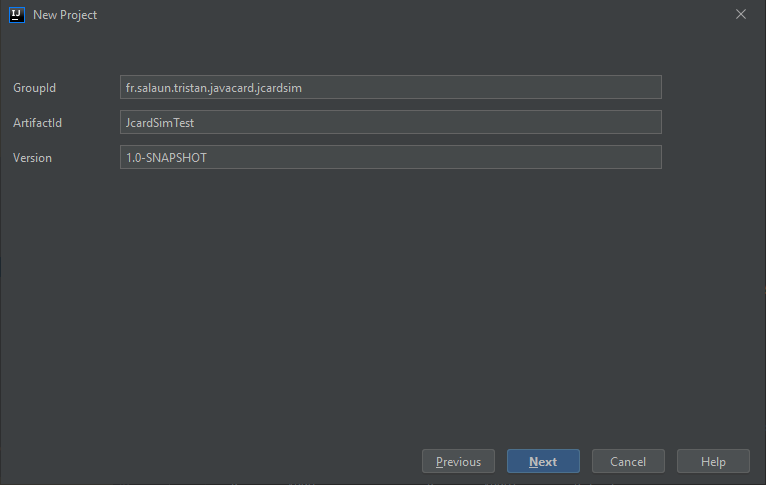Focus the Version input field
The height and width of the screenshot is (485, 766).
point(390,157)
